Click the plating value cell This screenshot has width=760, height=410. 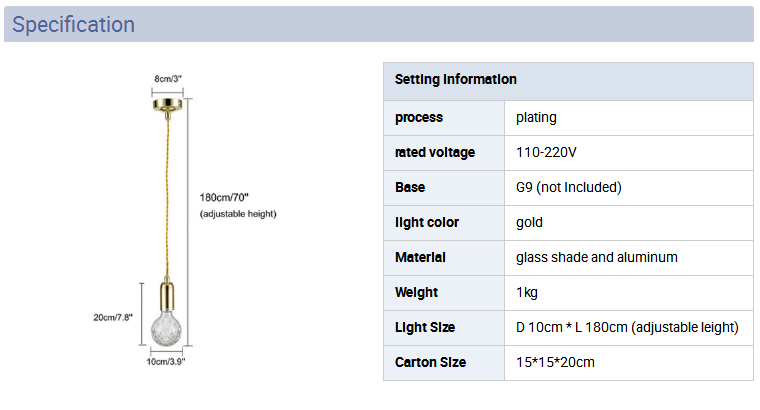pyautogui.click(x=629, y=118)
